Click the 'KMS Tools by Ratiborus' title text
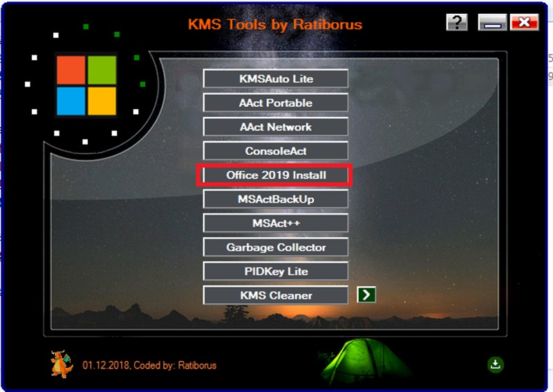The height and width of the screenshot is (392, 553). click(x=274, y=25)
